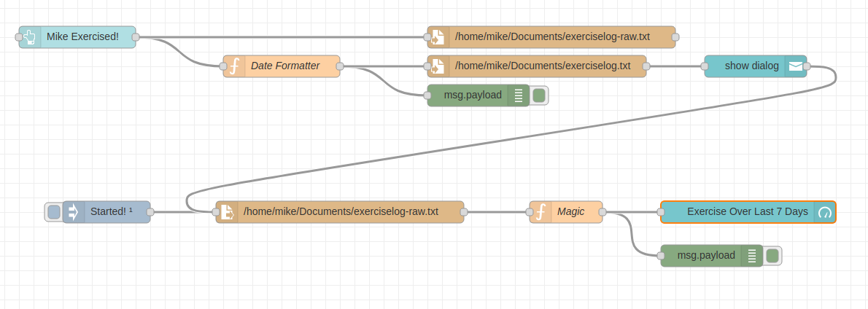Click the hand icon on Mike Exercised! node

click(x=30, y=37)
